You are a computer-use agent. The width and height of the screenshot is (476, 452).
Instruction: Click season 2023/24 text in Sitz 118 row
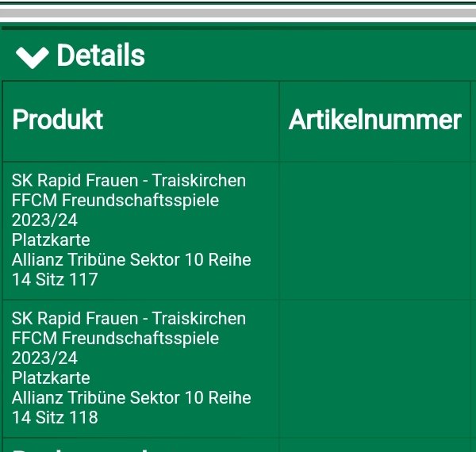(44, 358)
